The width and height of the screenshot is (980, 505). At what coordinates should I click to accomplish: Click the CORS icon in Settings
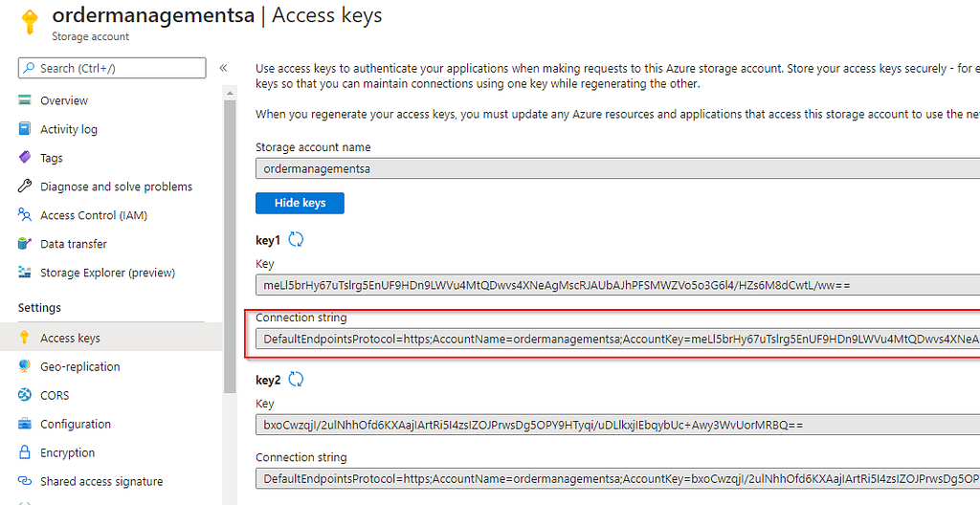tap(24, 395)
